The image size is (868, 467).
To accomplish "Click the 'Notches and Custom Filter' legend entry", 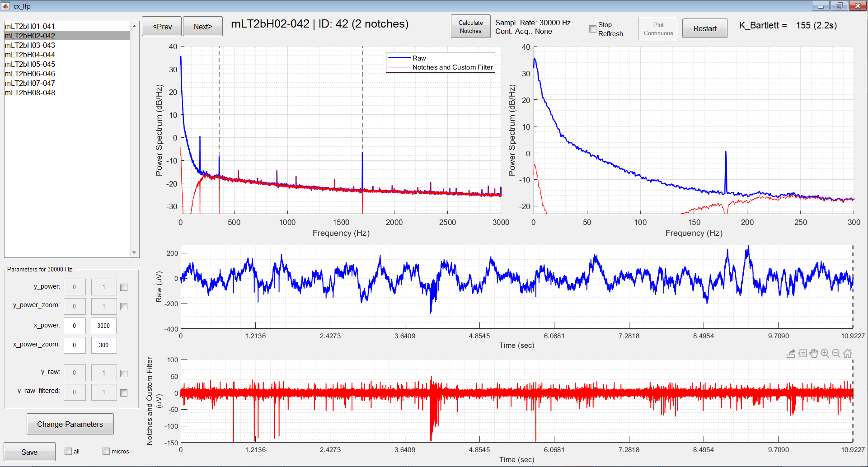I will tap(452, 67).
